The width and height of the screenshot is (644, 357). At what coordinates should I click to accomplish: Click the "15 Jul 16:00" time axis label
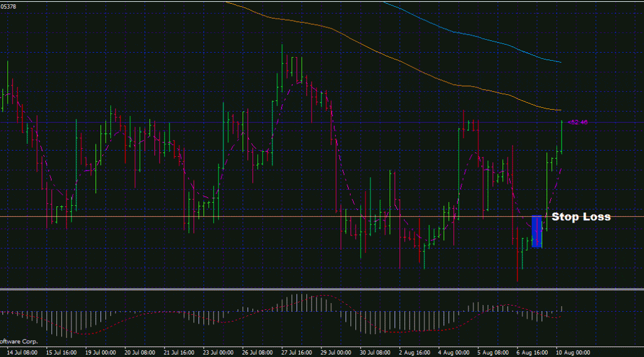click(x=61, y=353)
